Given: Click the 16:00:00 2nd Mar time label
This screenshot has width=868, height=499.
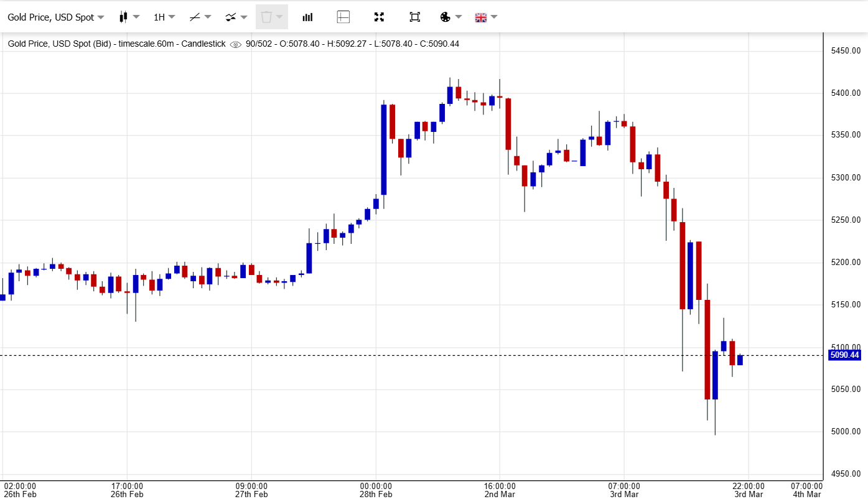Looking at the screenshot, I should point(500,490).
